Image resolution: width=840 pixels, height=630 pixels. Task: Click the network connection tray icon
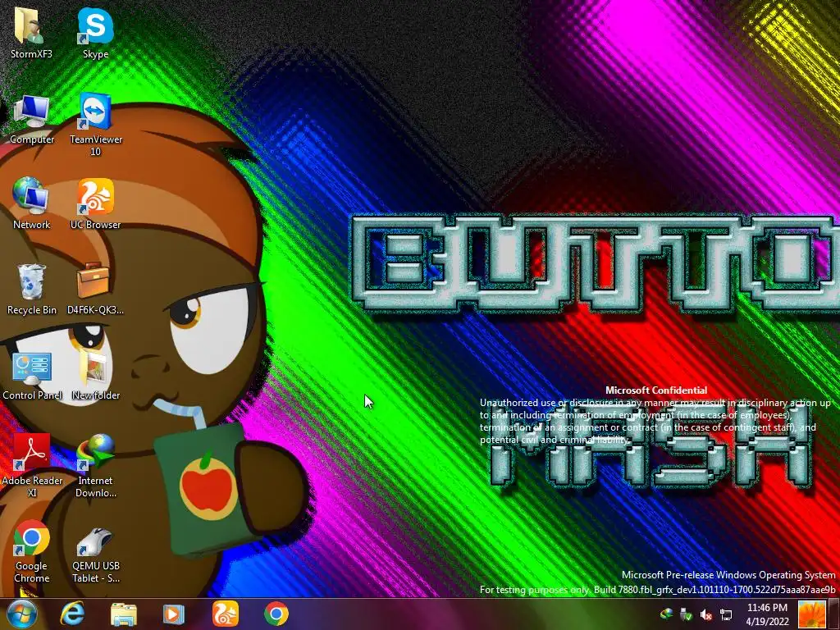pyautogui.click(x=726, y=614)
